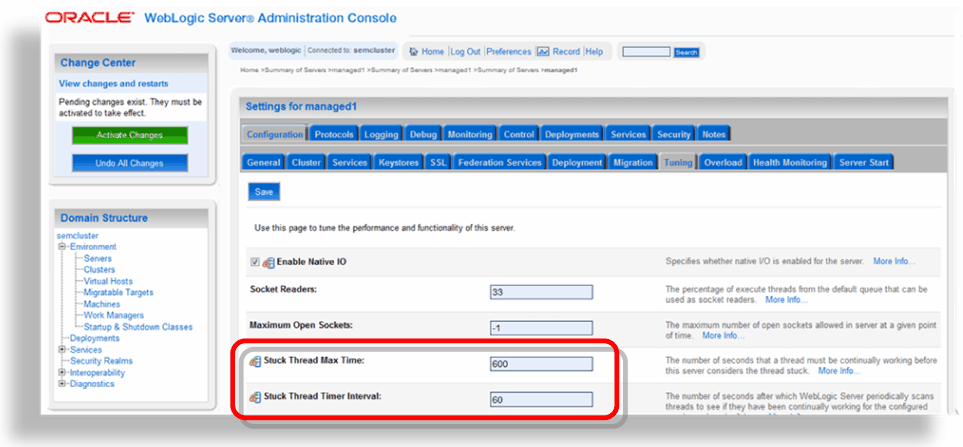
Task: Click the Undo All Changes button
Action: point(130,163)
